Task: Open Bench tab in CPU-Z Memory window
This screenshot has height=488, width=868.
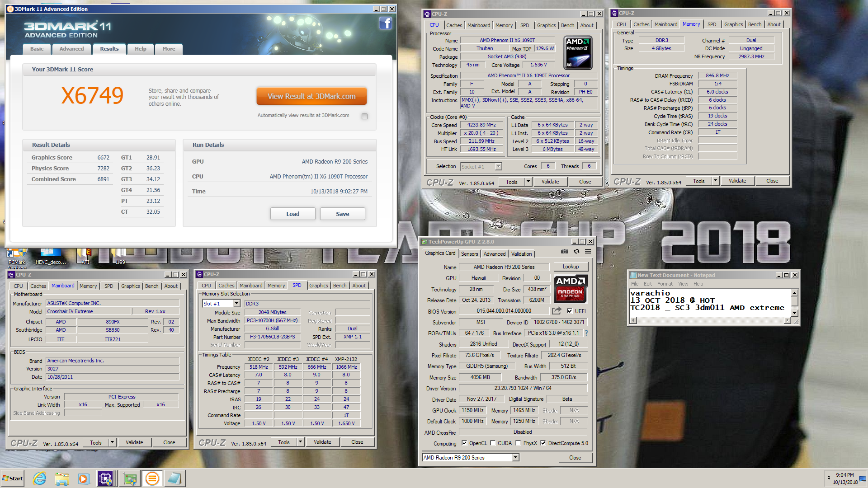Action: (754, 24)
